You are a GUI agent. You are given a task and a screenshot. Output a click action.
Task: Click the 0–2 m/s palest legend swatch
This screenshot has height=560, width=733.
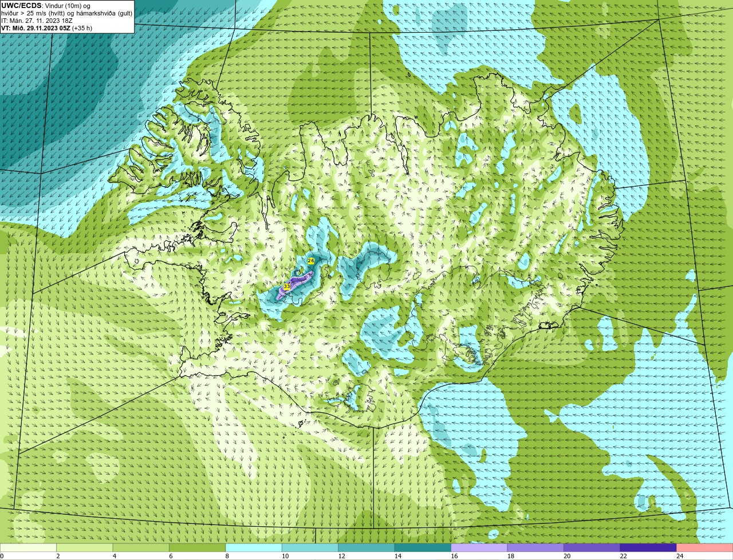[x=28, y=548]
